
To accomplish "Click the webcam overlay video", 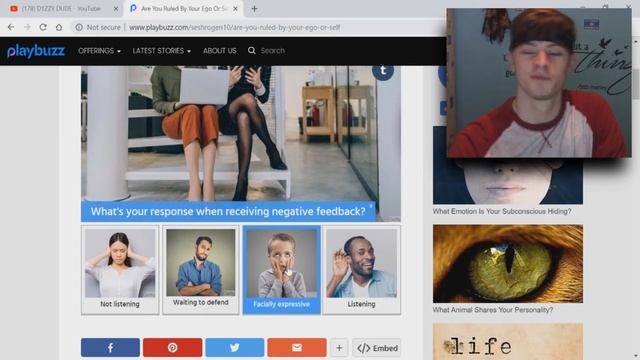I will tap(539, 83).
